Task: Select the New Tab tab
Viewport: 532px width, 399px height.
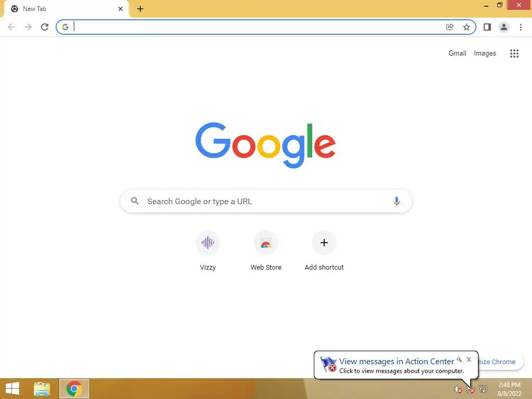Action: [66, 9]
